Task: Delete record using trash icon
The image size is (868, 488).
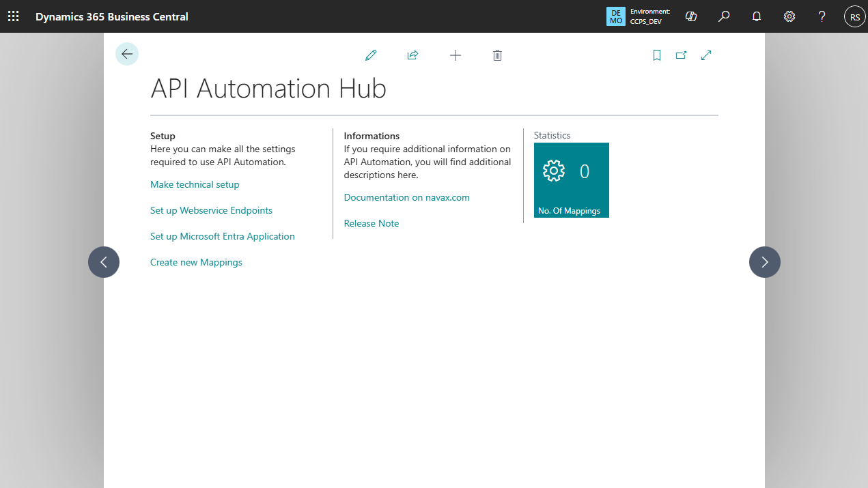Action: [497, 55]
